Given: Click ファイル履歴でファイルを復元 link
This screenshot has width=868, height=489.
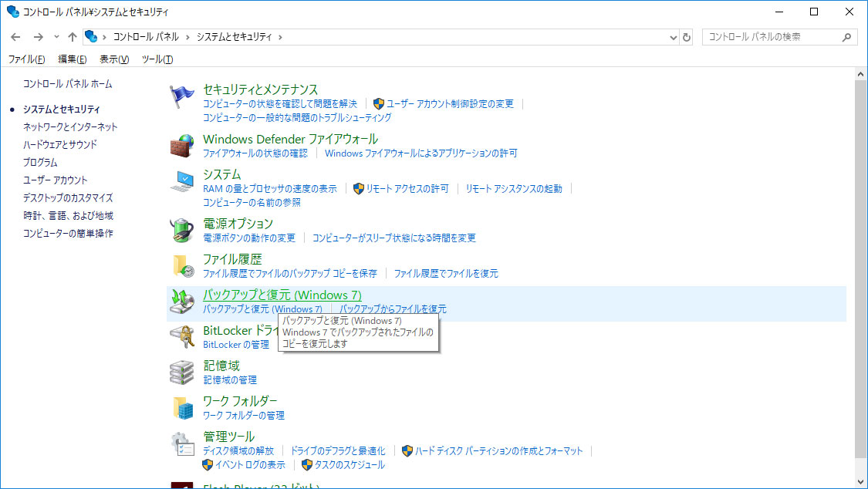Looking at the screenshot, I should pos(446,273).
